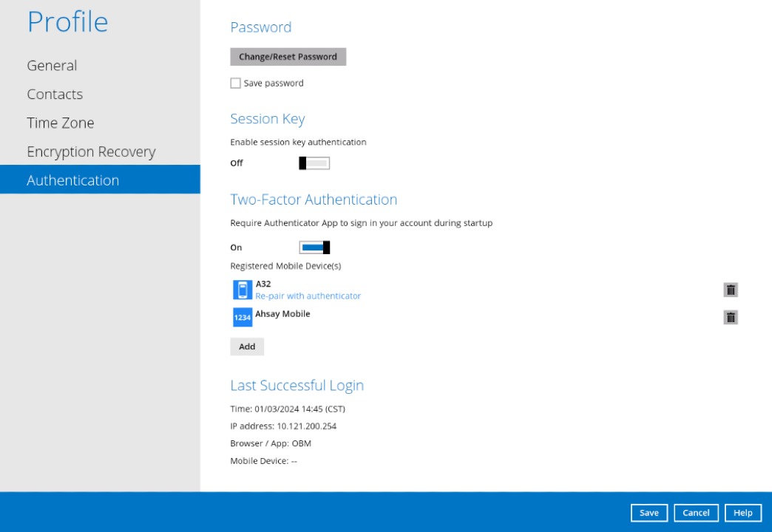This screenshot has height=532, width=772.
Task: Add a new mobile device
Action: click(x=247, y=347)
